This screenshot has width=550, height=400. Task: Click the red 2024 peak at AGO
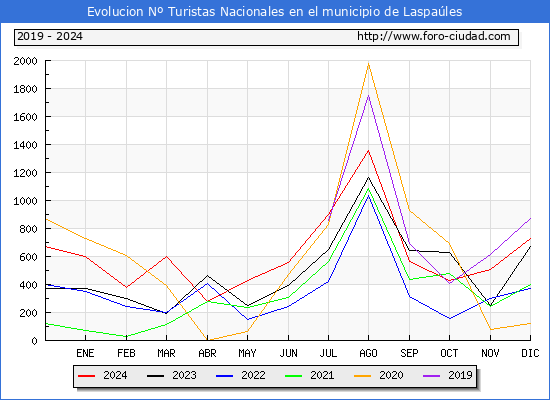(x=368, y=151)
